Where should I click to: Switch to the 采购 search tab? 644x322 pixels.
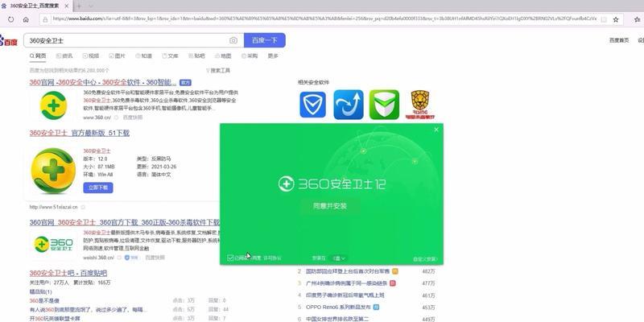tap(250, 56)
